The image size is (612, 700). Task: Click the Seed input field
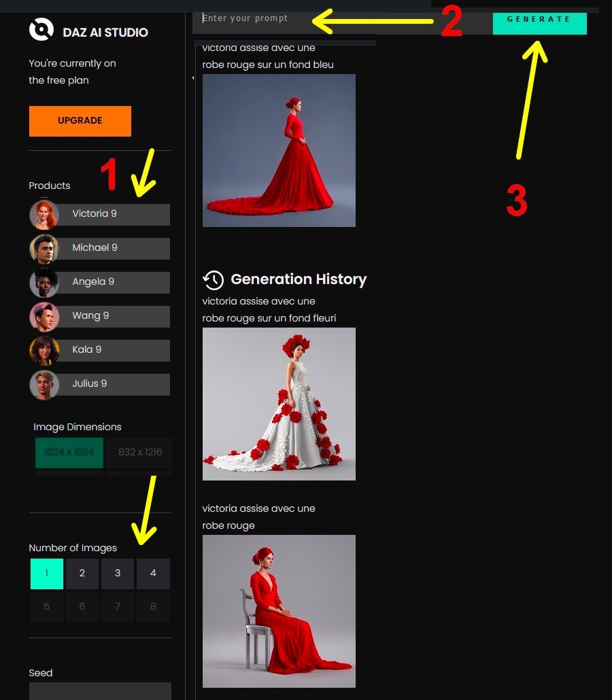[100, 691]
